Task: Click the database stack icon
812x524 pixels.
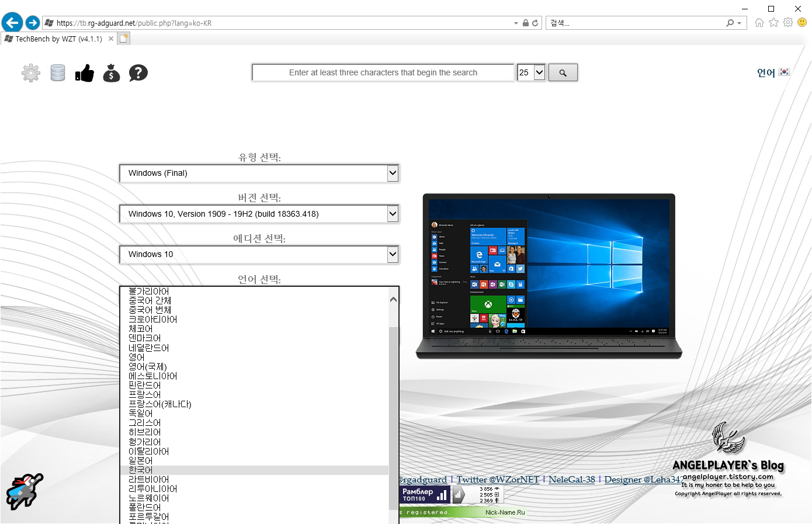Action: tap(58, 73)
